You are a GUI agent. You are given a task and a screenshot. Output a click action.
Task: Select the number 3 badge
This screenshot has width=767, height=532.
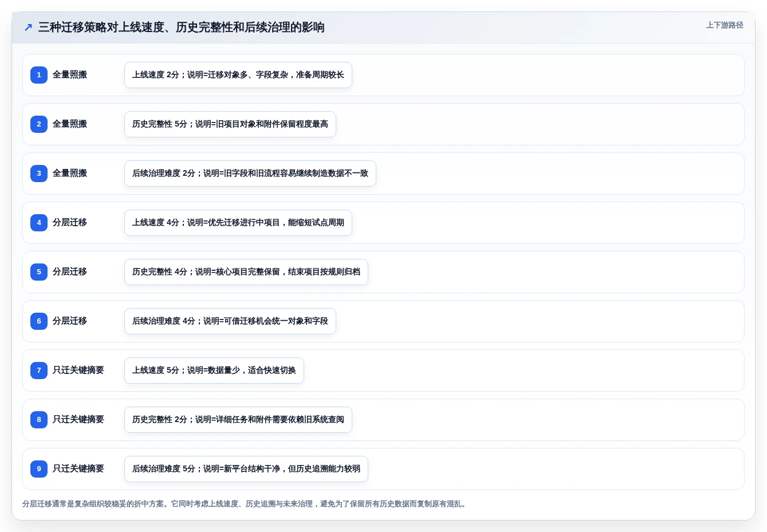[x=39, y=174]
